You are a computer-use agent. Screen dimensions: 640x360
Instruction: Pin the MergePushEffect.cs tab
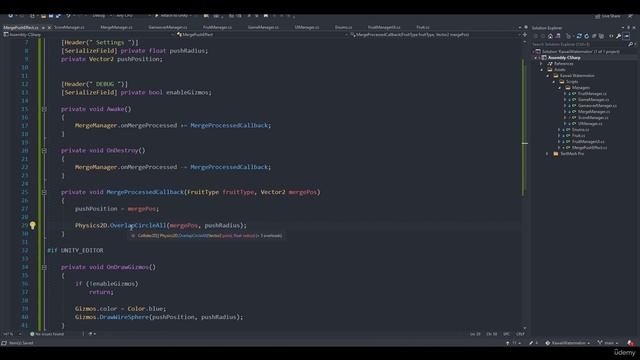pyautogui.click(x=43, y=28)
